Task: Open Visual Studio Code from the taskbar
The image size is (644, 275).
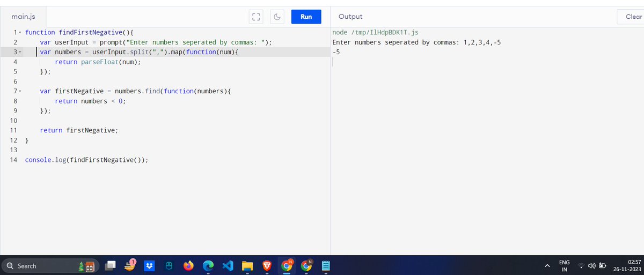Action: 227,265
